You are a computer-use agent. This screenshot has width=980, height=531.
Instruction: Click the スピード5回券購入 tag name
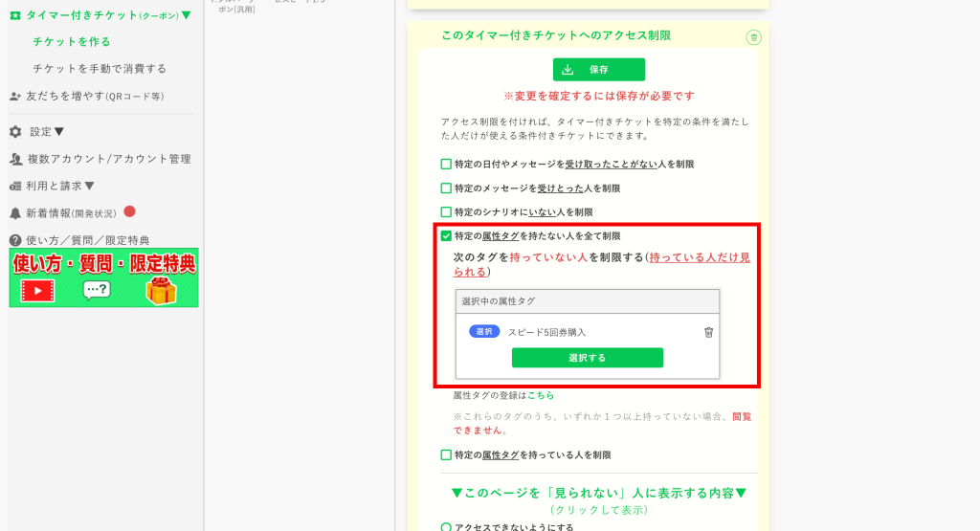pos(546,332)
